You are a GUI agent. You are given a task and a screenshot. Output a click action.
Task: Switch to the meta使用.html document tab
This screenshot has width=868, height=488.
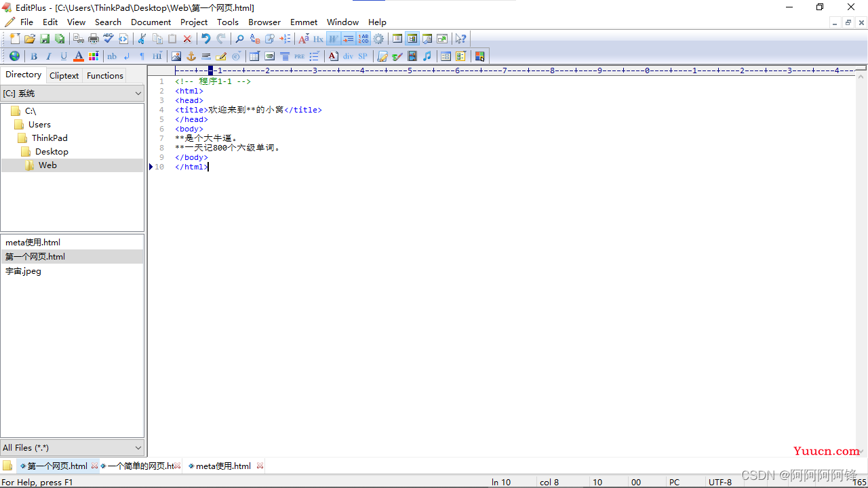point(223,466)
